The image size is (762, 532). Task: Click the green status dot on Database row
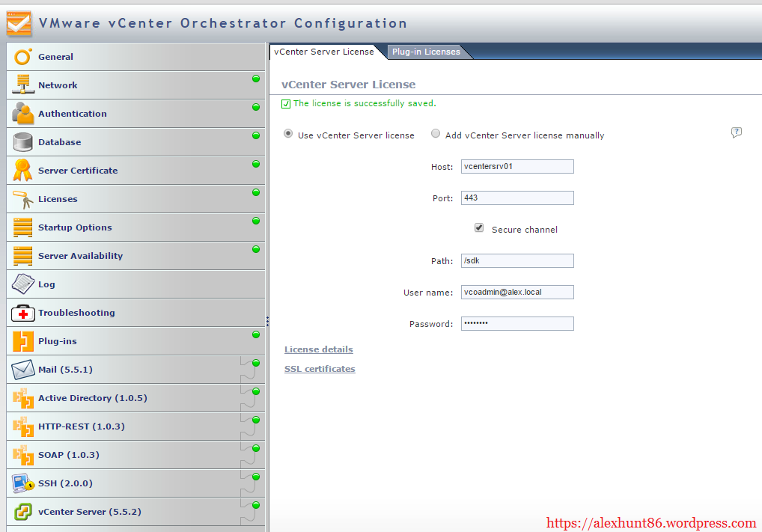point(256,135)
